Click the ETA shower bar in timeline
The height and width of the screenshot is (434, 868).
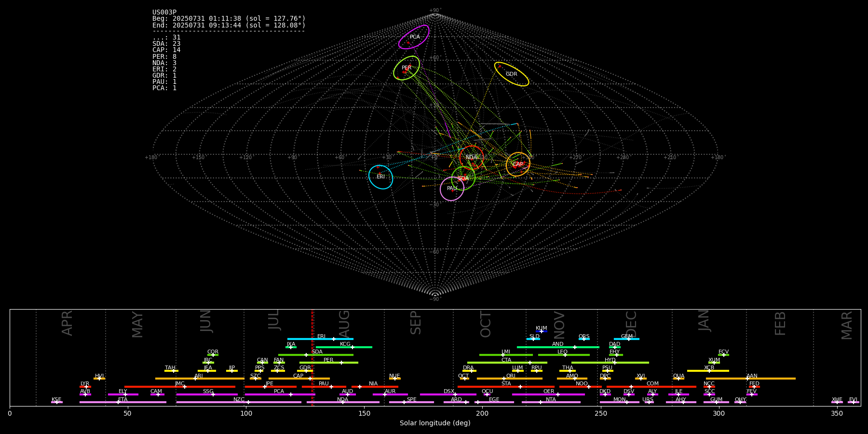(123, 402)
